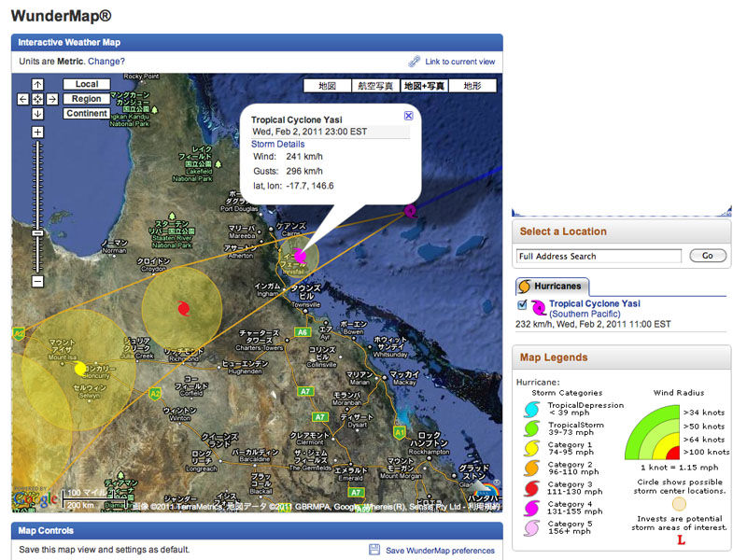Pan the map up with arrow

pyautogui.click(x=37, y=84)
